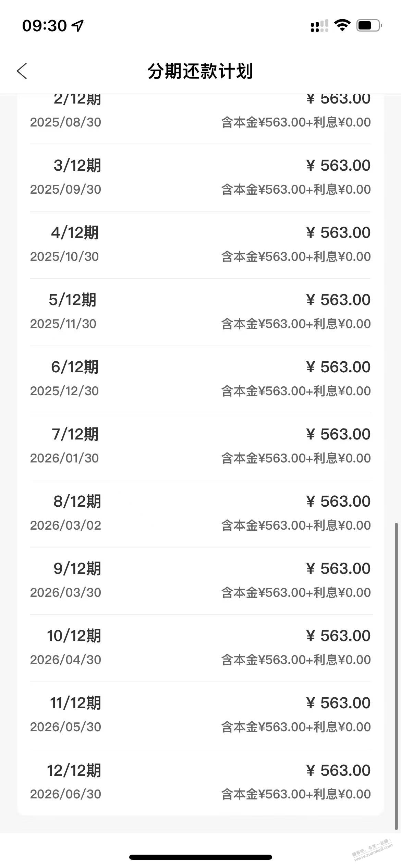Tap the battery status icon
Screen dimensions: 401x868
pyautogui.click(x=369, y=26)
